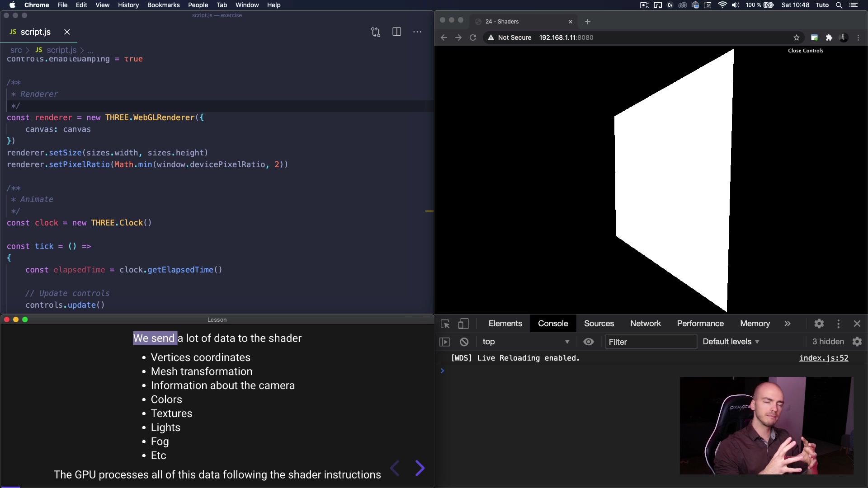Open Chrome extensions puzzle icon
Viewport: 868px width, 488px height.
pos(829,38)
